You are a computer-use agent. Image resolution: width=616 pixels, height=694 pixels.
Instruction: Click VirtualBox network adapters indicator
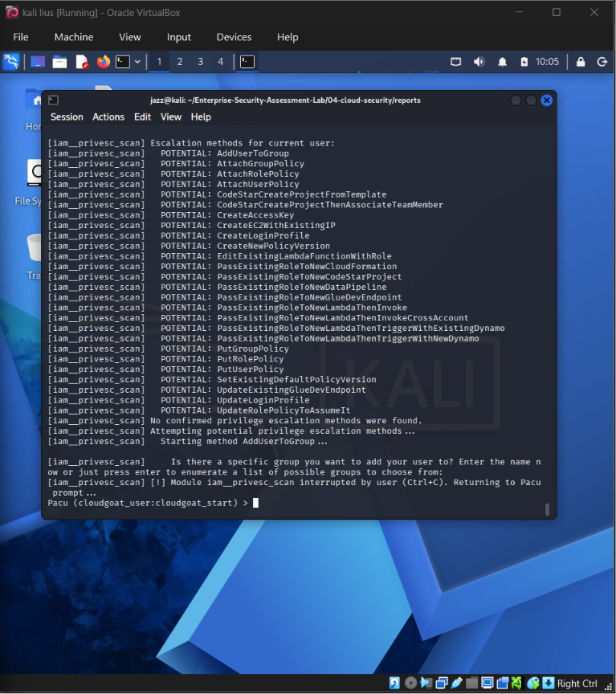442,683
